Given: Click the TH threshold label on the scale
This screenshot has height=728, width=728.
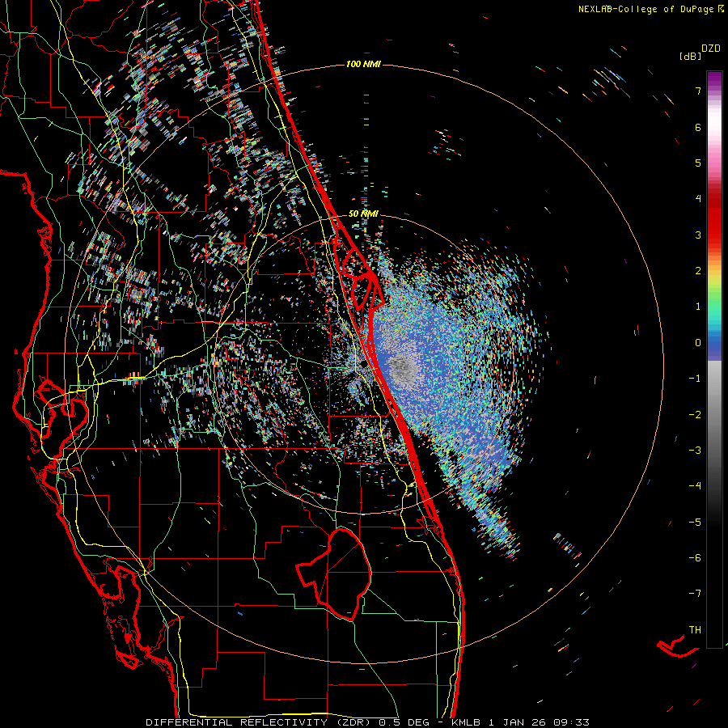Looking at the screenshot, I should [x=695, y=630].
